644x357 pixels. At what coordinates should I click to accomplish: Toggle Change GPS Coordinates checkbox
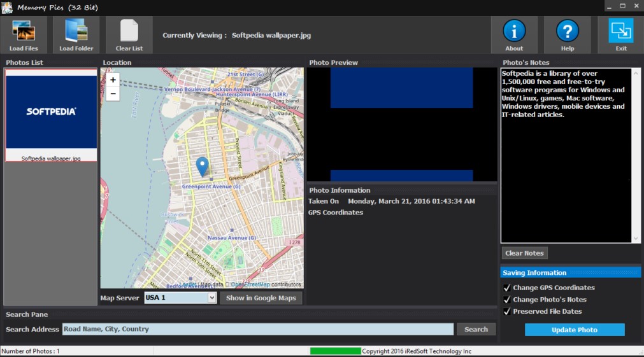(507, 288)
